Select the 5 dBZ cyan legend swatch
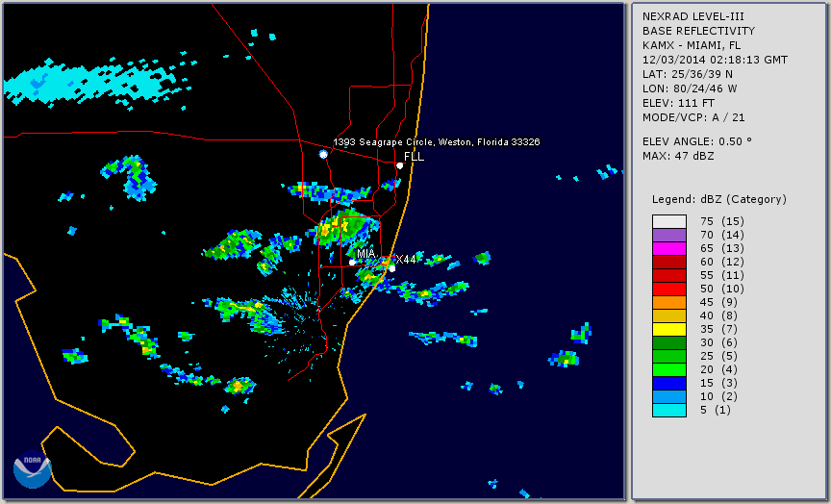Image resolution: width=831 pixels, height=504 pixels. [668, 410]
